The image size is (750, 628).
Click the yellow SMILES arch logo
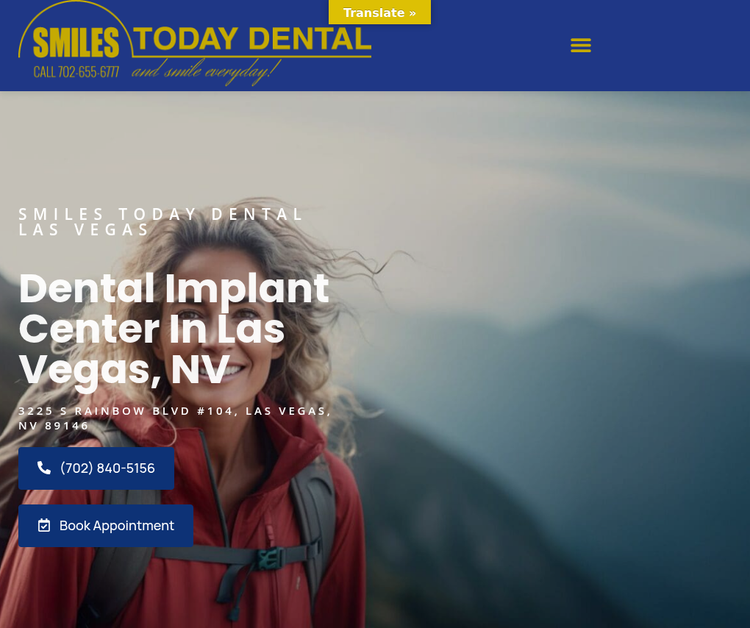click(x=76, y=42)
